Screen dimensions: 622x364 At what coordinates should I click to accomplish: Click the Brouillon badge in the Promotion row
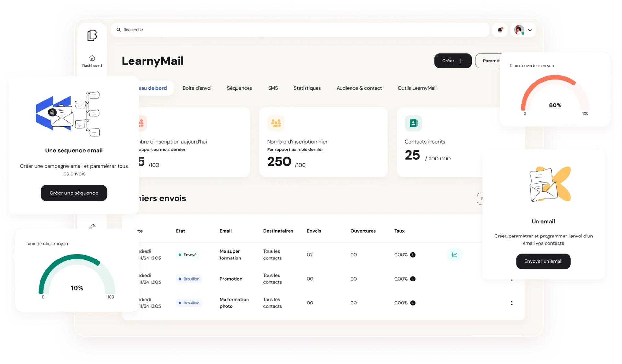(189, 279)
